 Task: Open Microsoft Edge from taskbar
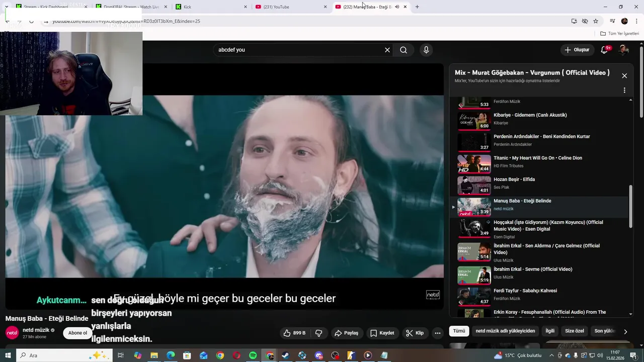pyautogui.click(x=171, y=355)
